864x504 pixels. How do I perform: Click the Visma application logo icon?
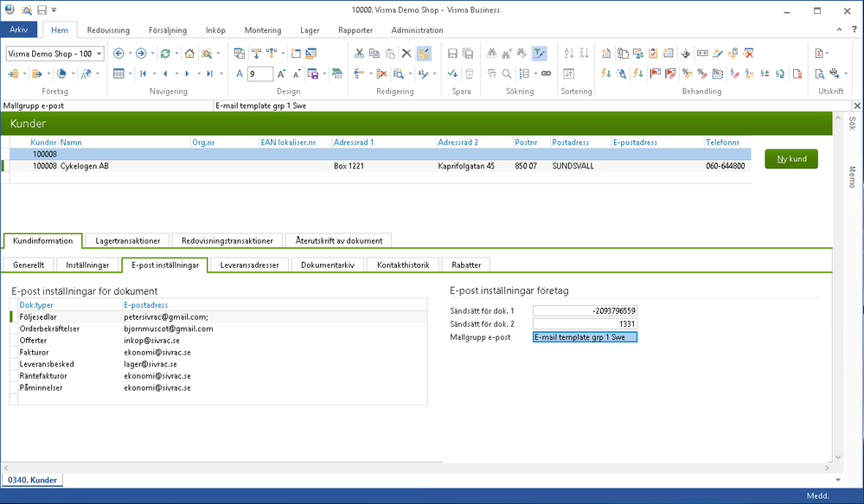coord(10,10)
